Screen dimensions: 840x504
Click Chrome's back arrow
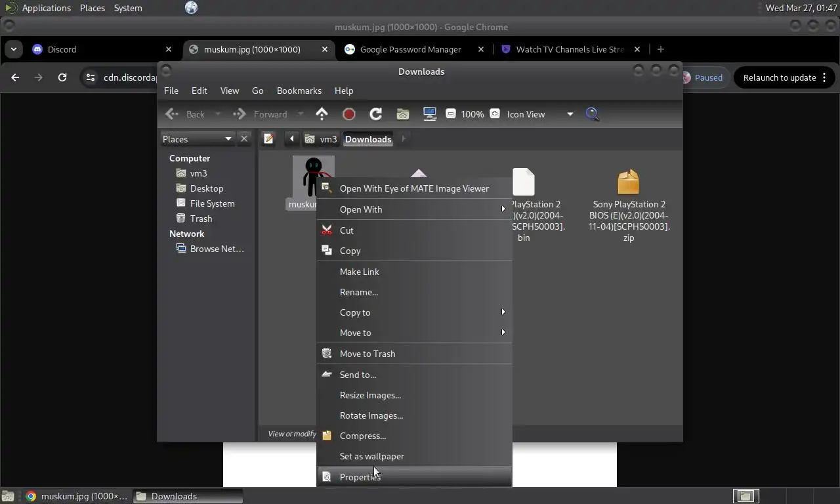tap(15, 77)
